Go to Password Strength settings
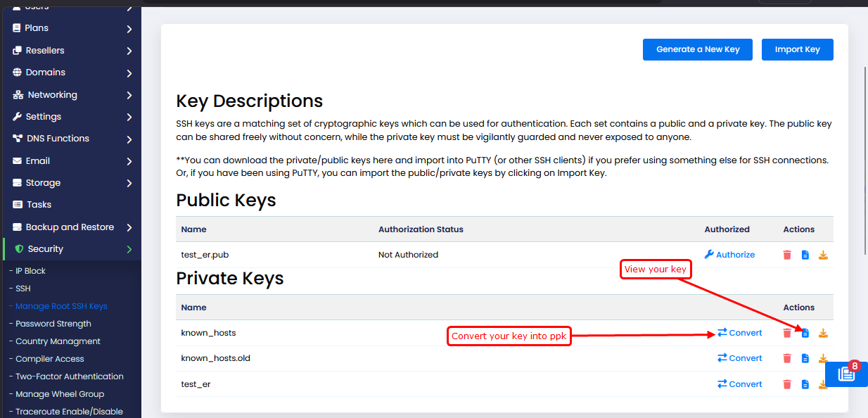The height and width of the screenshot is (418, 868). (53, 324)
